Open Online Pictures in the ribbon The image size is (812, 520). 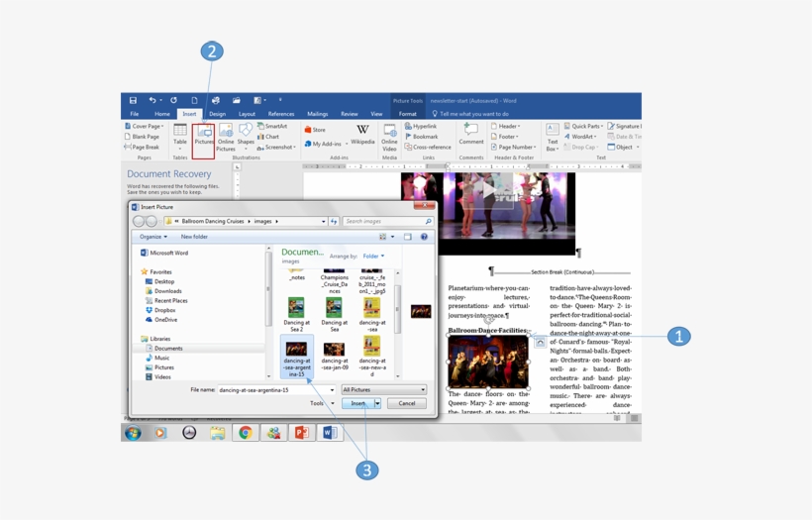226,138
